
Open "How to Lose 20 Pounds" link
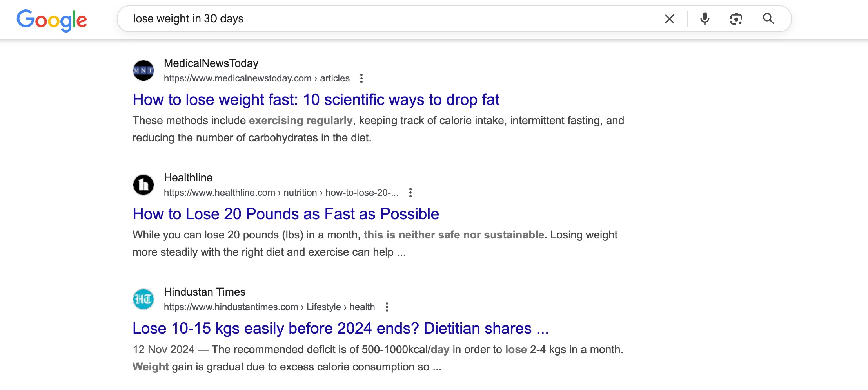pyautogui.click(x=285, y=214)
